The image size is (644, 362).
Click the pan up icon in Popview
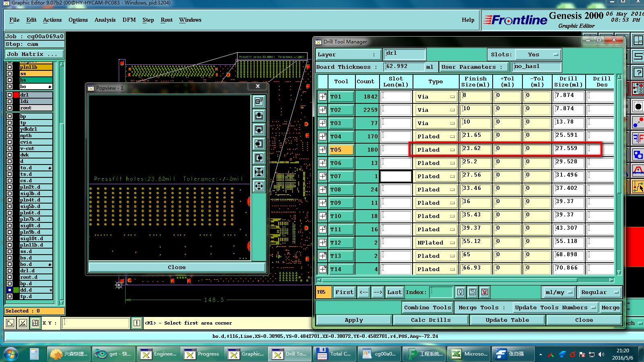259,116
